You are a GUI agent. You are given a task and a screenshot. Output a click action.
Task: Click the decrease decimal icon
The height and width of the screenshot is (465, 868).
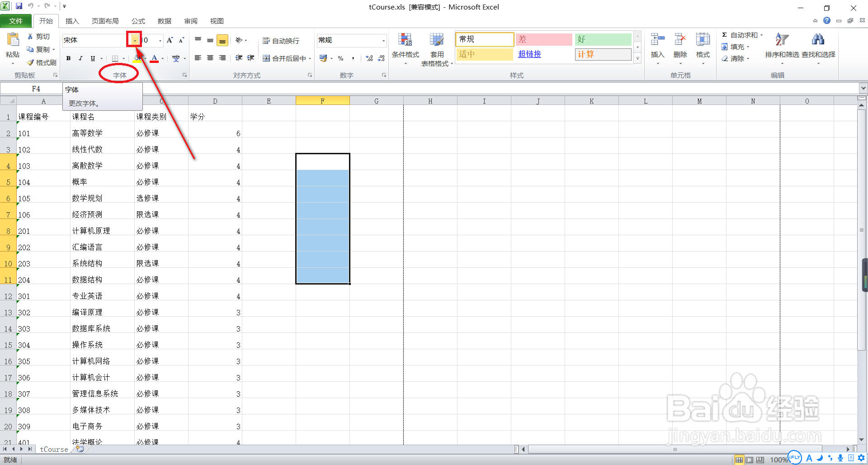[381, 58]
